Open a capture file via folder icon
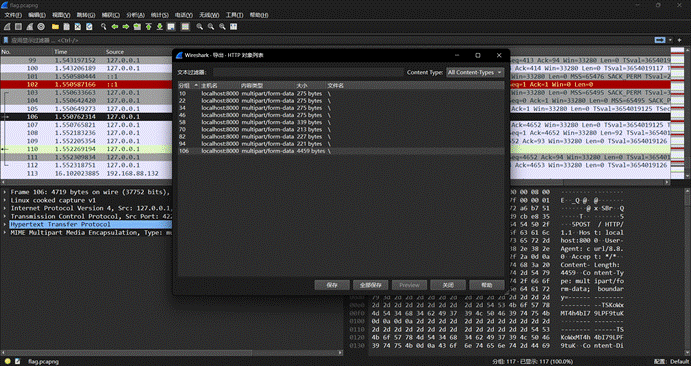This screenshot has width=691, height=366. (x=55, y=27)
